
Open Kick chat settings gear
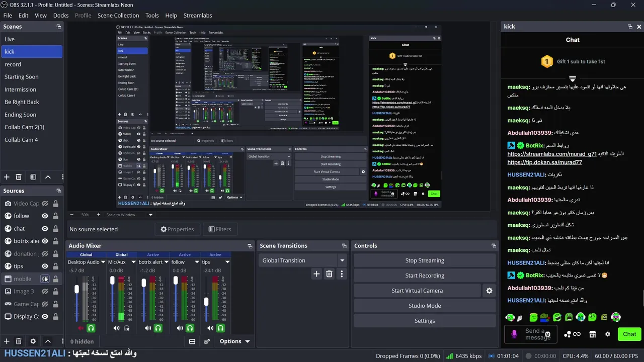[608, 334]
